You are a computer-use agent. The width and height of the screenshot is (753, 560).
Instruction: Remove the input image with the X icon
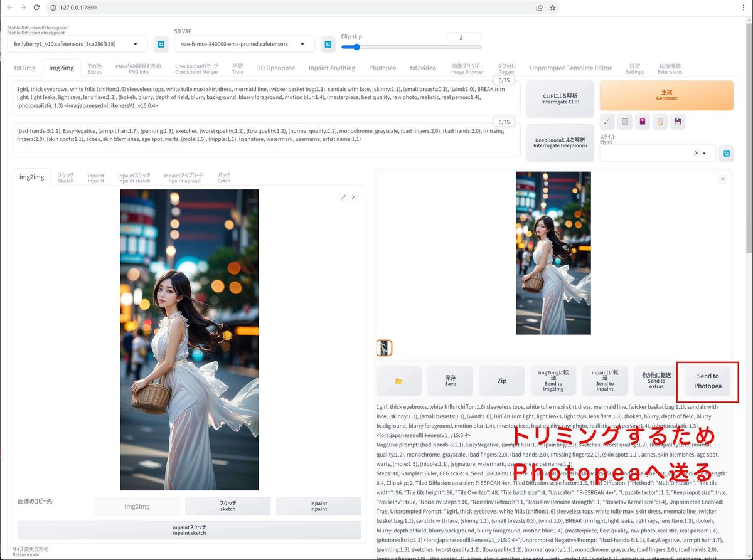[x=354, y=197]
